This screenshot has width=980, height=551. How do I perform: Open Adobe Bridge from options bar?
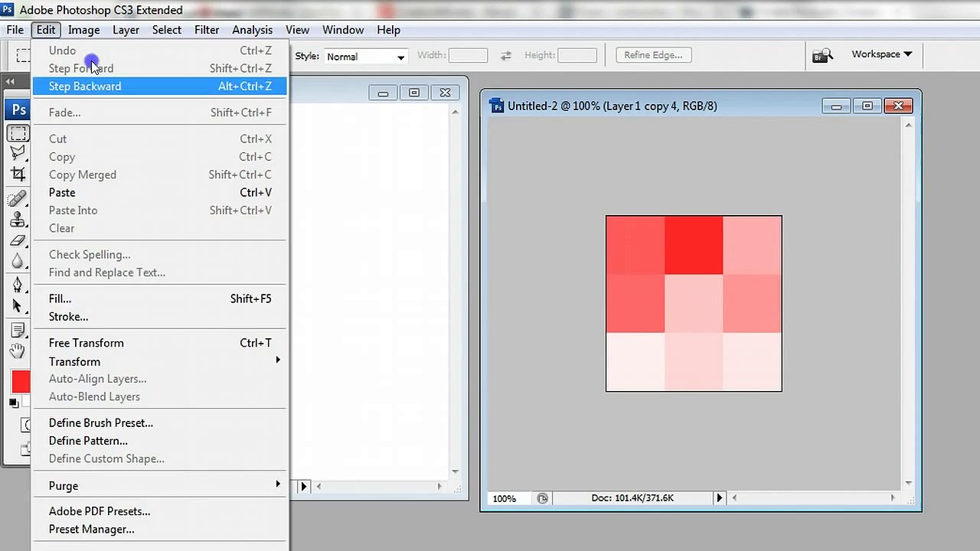pyautogui.click(x=823, y=55)
